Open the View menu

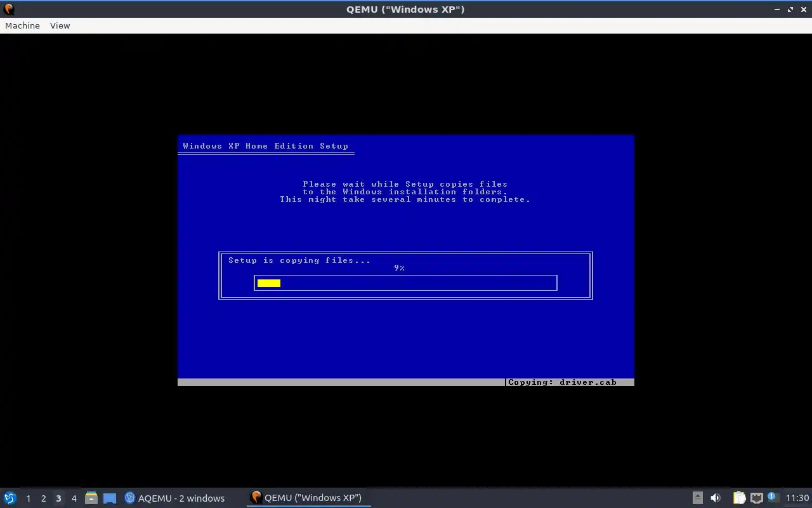(60, 25)
